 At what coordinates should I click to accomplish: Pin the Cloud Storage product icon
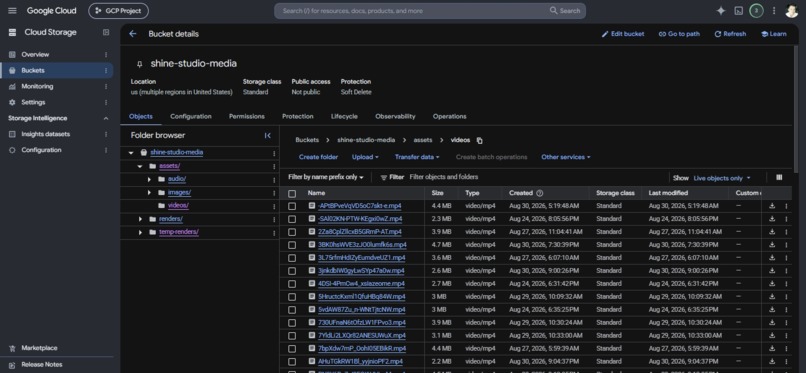point(106,32)
